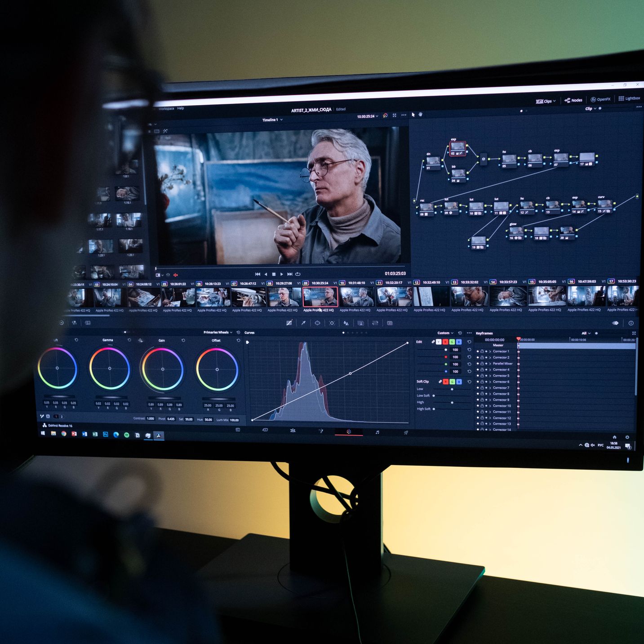
Task: Select the arrow pointer tool in node editor
Action: click(413, 115)
